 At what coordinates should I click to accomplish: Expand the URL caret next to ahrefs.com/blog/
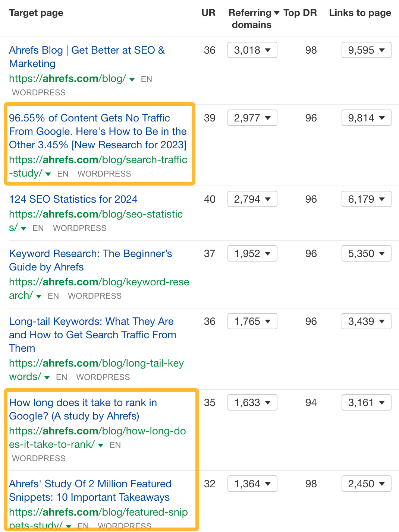(x=132, y=79)
